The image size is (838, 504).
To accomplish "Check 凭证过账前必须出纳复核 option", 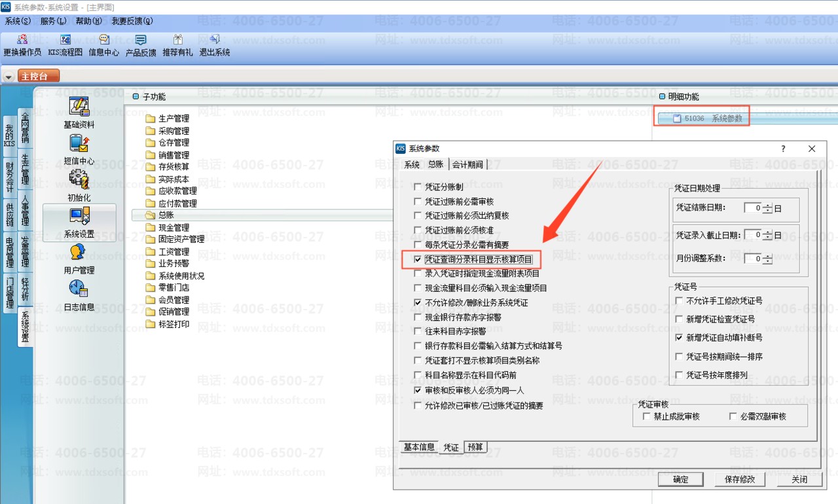I will [x=418, y=216].
